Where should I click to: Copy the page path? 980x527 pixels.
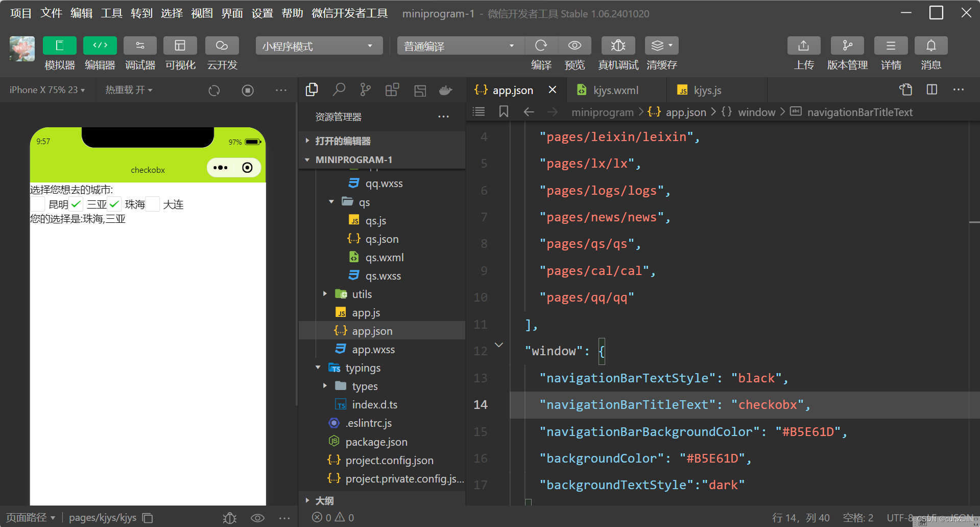[148, 518]
